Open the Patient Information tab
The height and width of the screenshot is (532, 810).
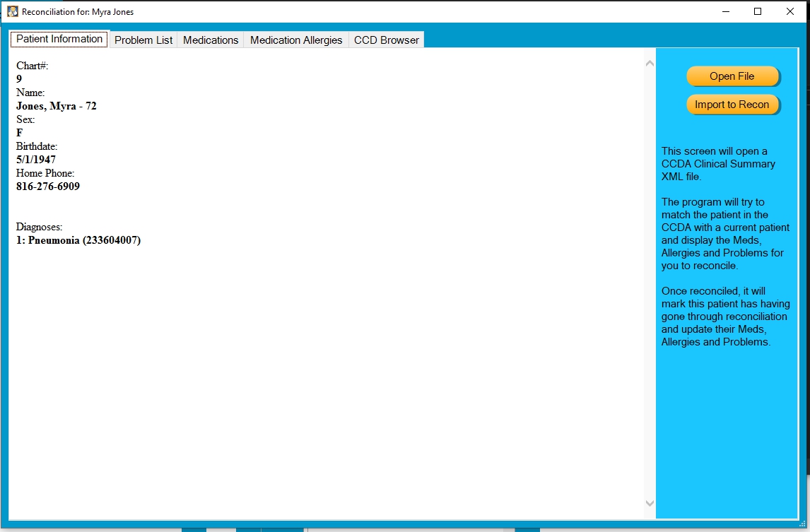point(59,40)
